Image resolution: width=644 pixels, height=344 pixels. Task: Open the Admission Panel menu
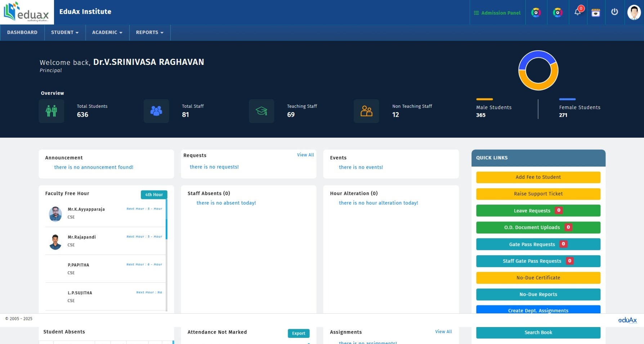(497, 13)
